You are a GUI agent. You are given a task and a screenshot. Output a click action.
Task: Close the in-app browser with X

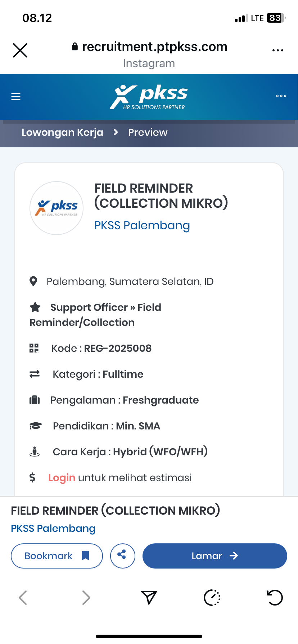20,50
